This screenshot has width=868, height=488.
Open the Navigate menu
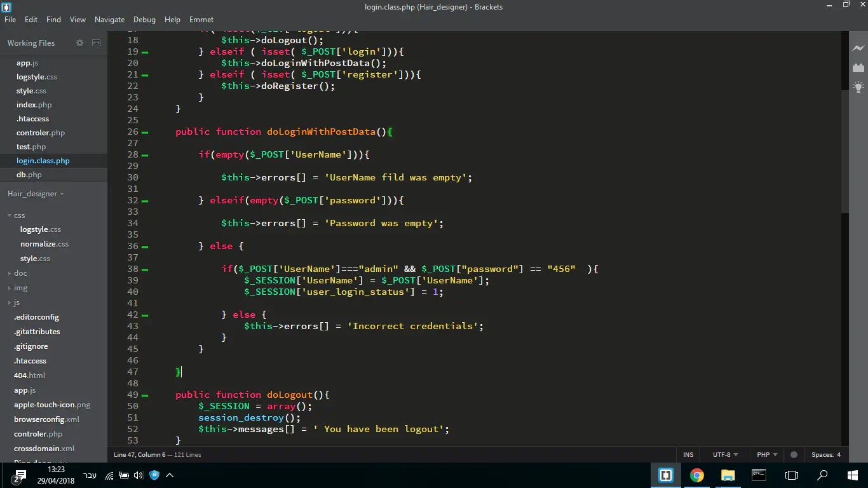109,20
